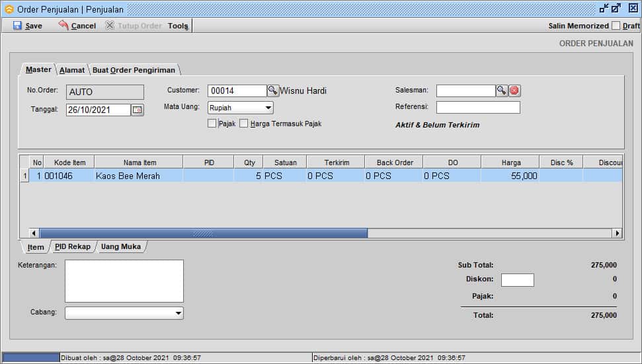
Task: Enable the Pajak checkbox
Action: (212, 124)
